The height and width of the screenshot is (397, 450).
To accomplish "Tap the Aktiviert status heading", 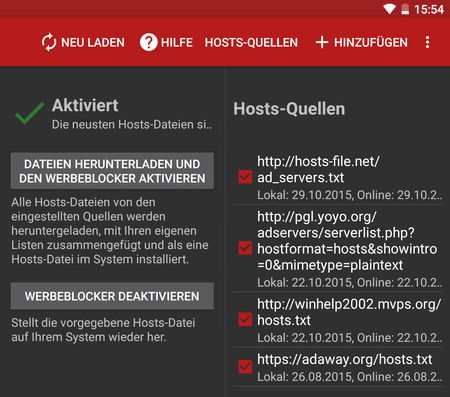I will tap(85, 105).
